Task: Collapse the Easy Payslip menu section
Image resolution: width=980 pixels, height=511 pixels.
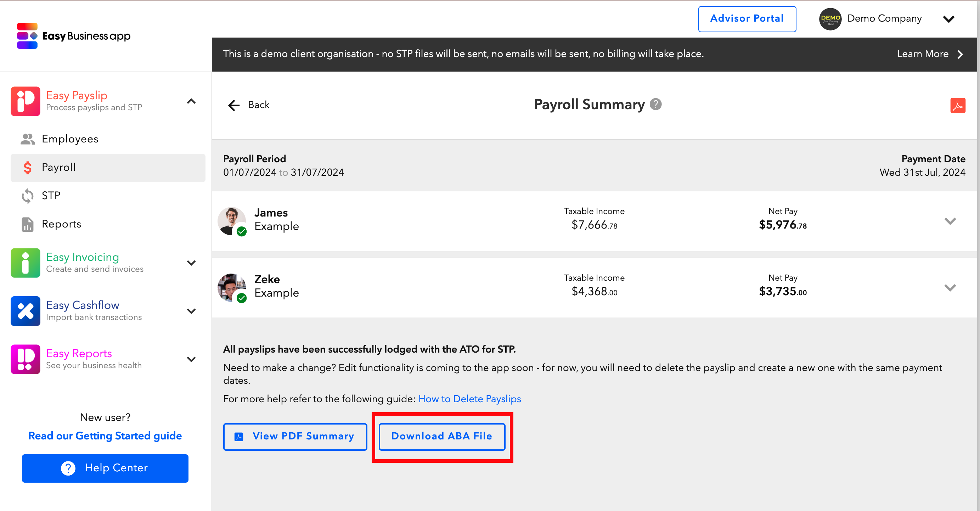Action: (x=191, y=101)
